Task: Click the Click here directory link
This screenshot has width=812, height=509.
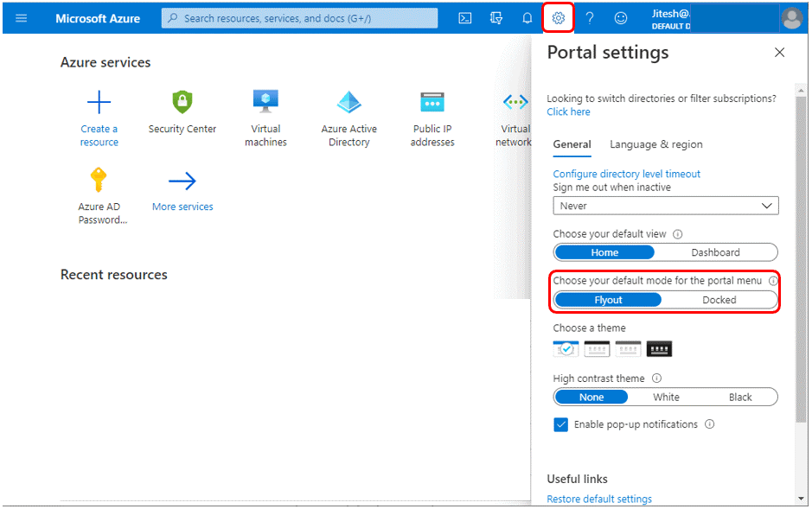Action: click(568, 111)
